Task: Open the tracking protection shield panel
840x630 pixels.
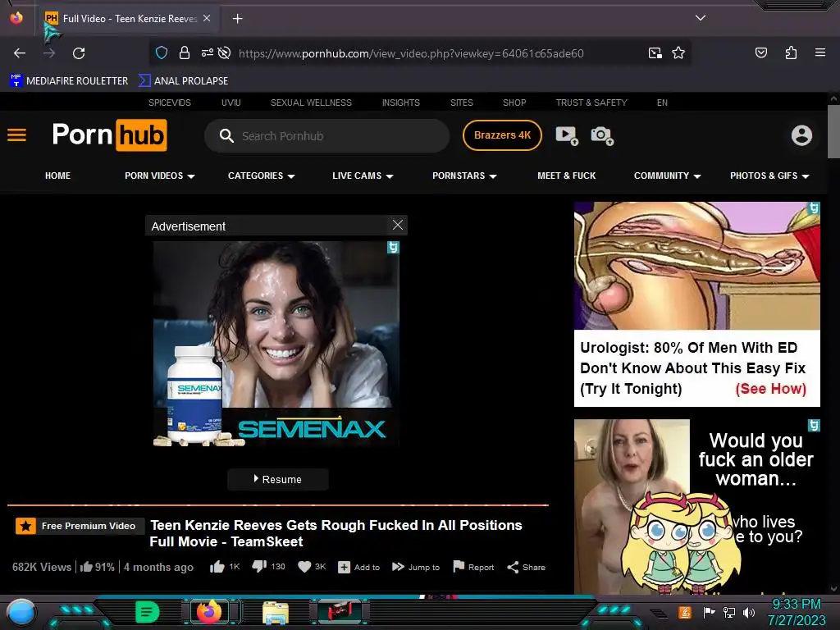Action: pyautogui.click(x=162, y=53)
